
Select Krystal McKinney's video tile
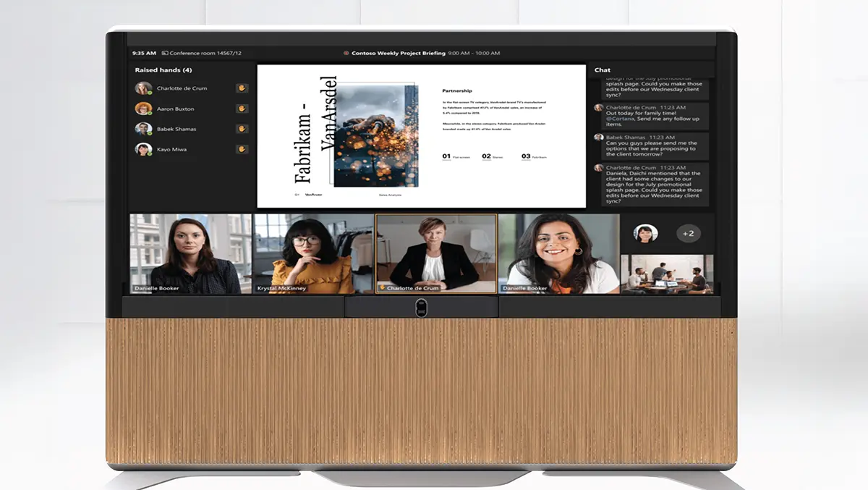tap(313, 253)
